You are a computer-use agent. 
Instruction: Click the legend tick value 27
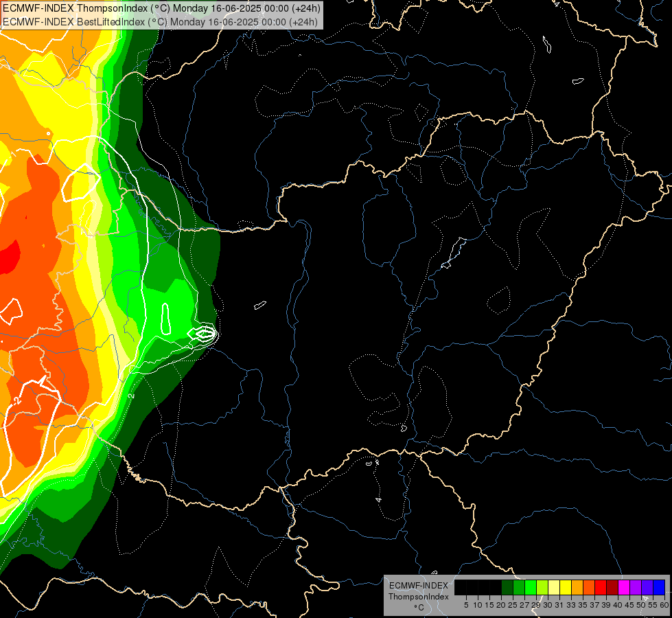(x=524, y=605)
